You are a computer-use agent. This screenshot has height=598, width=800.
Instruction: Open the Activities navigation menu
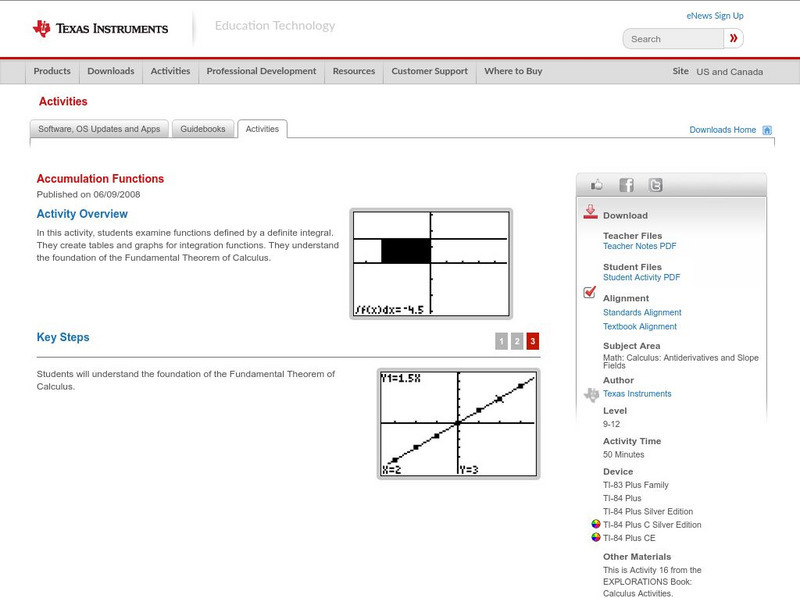pyautogui.click(x=170, y=71)
